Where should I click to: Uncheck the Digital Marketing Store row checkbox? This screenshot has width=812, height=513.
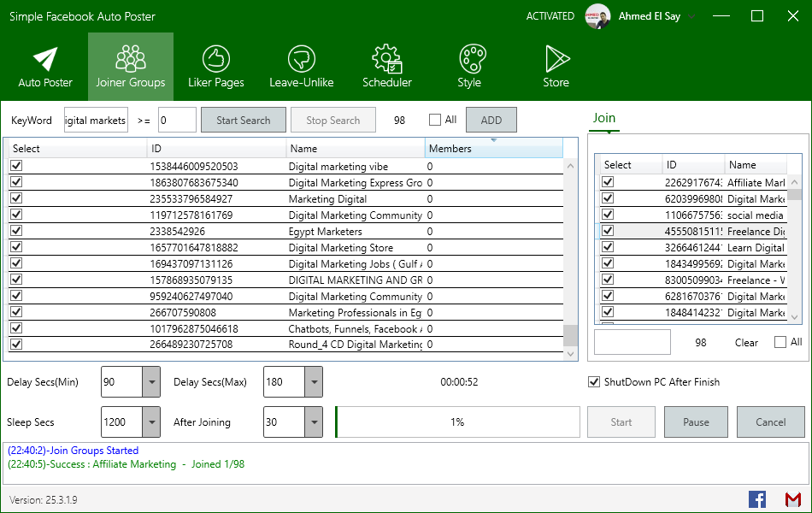[x=16, y=246]
